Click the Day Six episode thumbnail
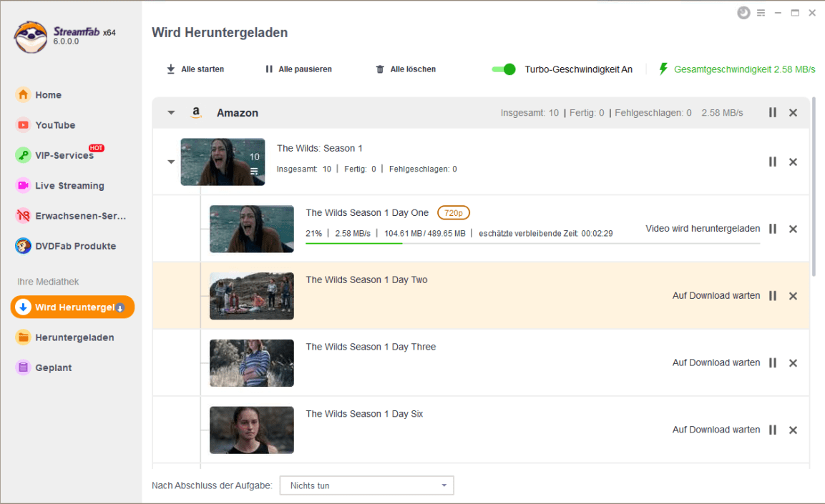Image resolution: width=825 pixels, height=504 pixels. click(251, 430)
